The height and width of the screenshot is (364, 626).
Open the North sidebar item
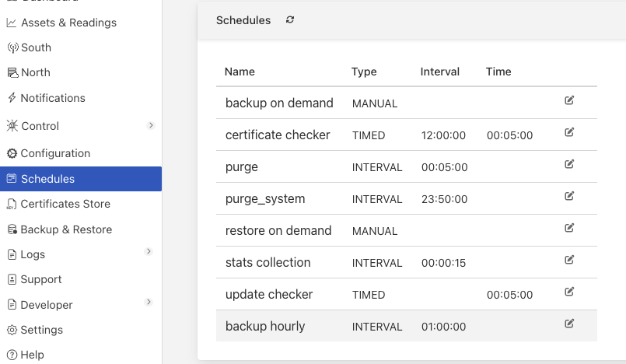pyautogui.click(x=35, y=72)
